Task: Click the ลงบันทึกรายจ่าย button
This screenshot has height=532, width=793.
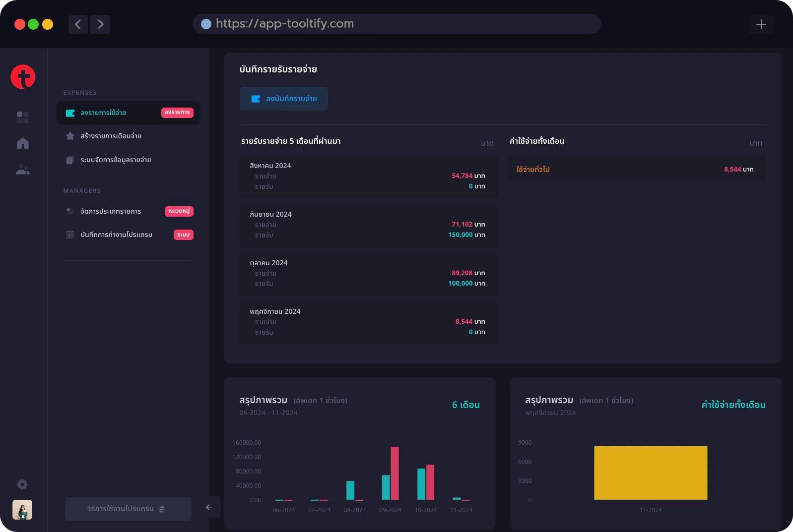Action: 284,99
